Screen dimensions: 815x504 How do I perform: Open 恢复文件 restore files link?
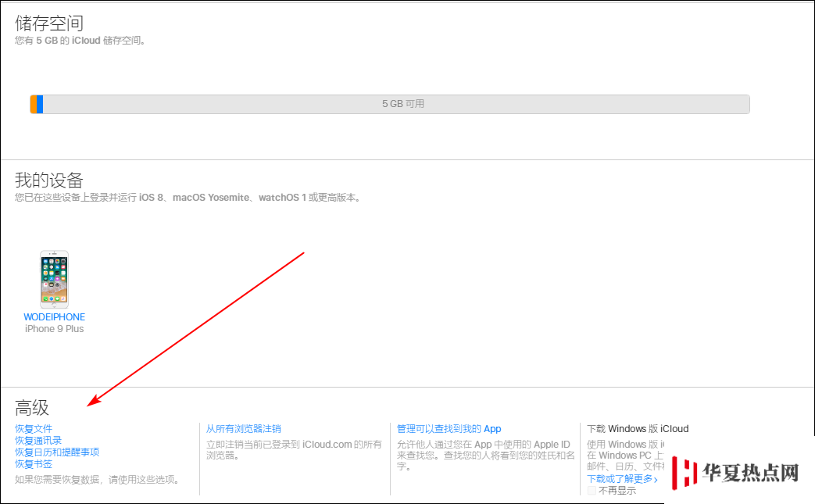34,429
